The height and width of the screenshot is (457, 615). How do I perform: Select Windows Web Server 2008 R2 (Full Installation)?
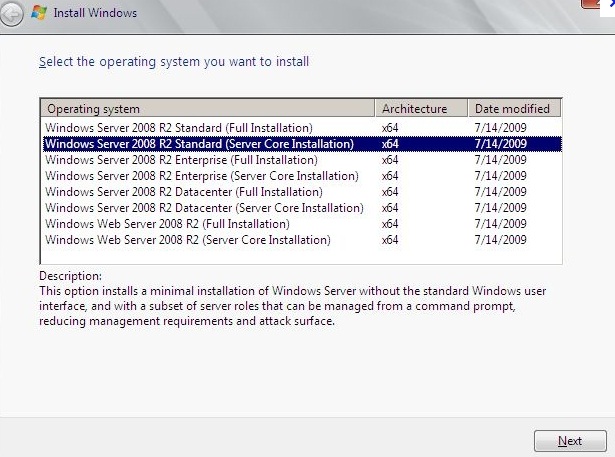tap(167, 224)
